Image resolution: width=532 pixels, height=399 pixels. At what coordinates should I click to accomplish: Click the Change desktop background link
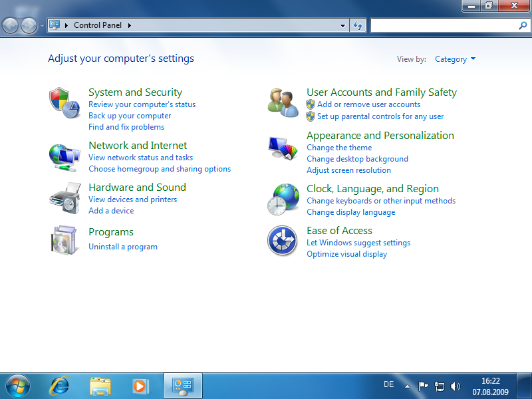[x=357, y=159]
